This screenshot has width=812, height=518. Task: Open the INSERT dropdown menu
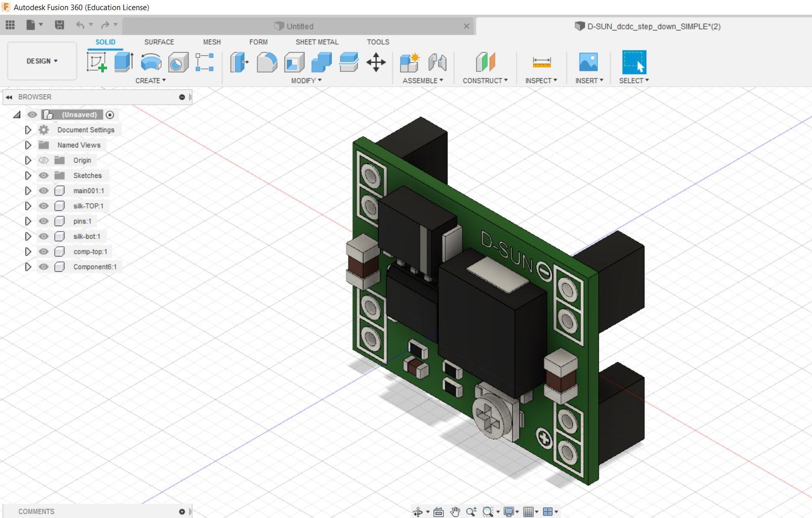pyautogui.click(x=589, y=81)
